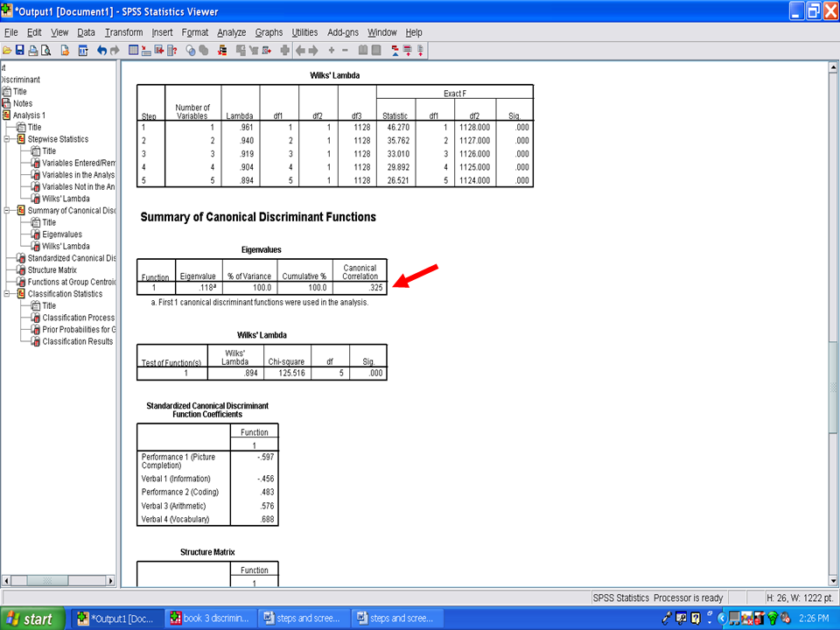Screen dimensions: 840x630
Task: Click the Save output icon
Action: point(19,50)
